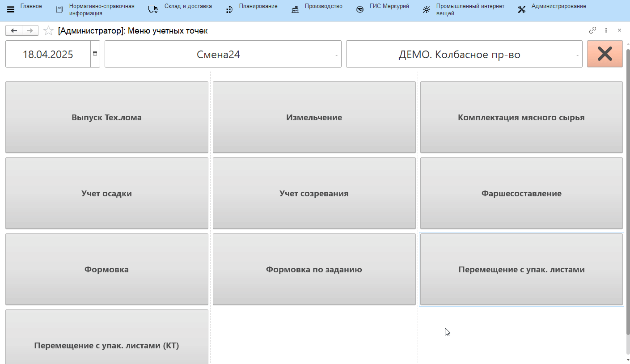Image resolution: width=630 pixels, height=364 pixels.
Task: Open the three-dot more options menu
Action: [606, 30]
